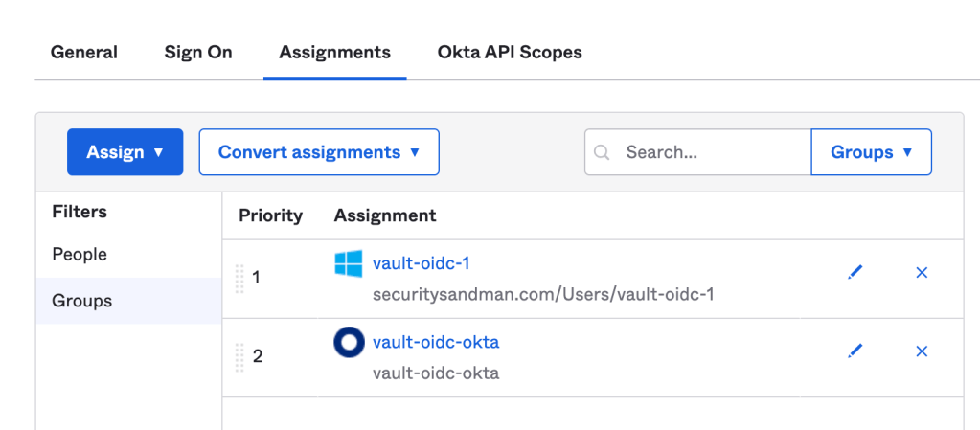
Task: Go to the Okta API Scopes tab
Action: click(x=510, y=52)
